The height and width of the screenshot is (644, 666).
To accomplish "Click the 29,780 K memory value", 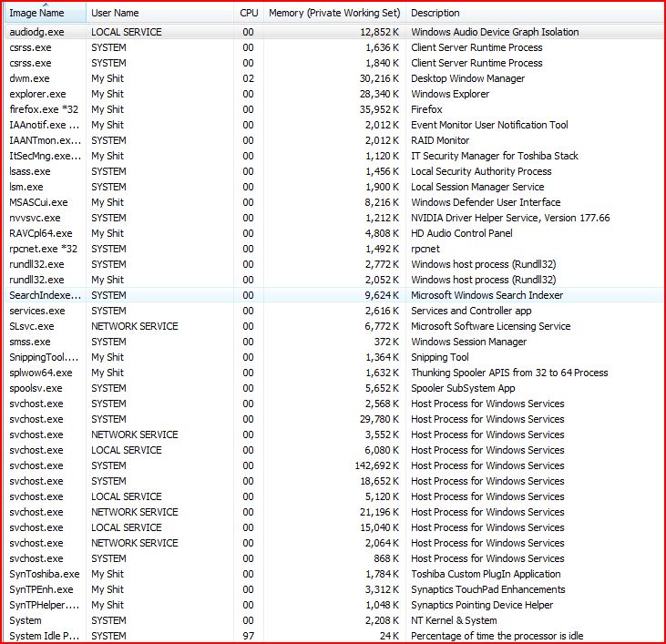I will [x=379, y=419].
